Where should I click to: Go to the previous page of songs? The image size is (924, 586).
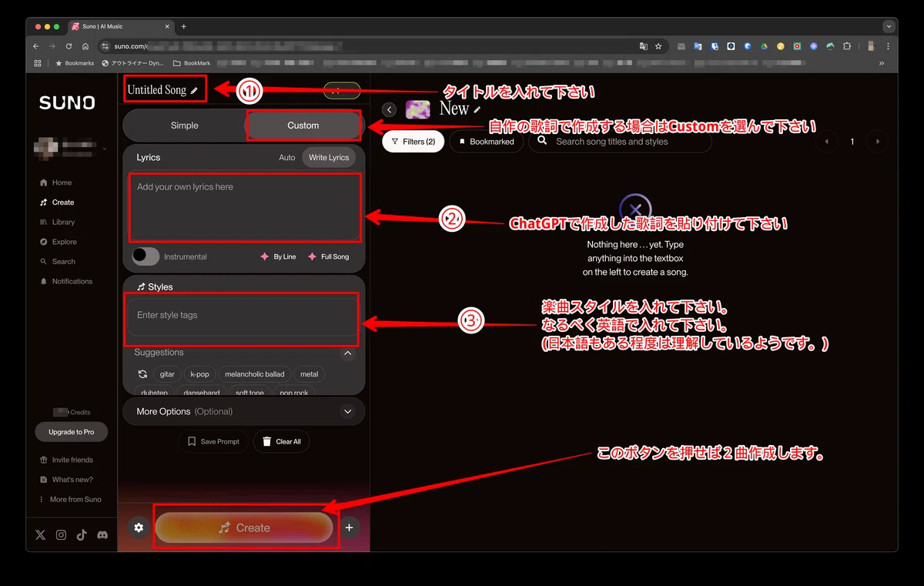tap(827, 142)
